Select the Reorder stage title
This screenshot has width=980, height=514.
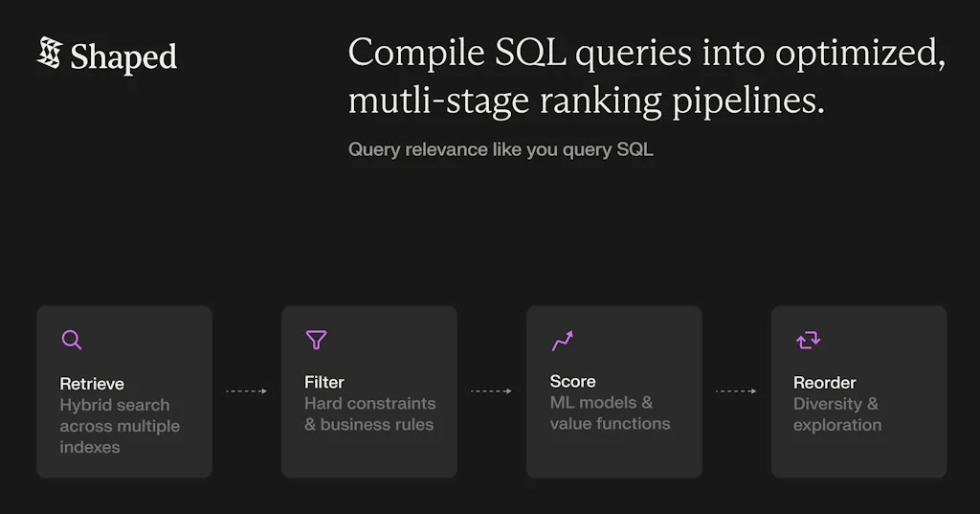(x=824, y=383)
